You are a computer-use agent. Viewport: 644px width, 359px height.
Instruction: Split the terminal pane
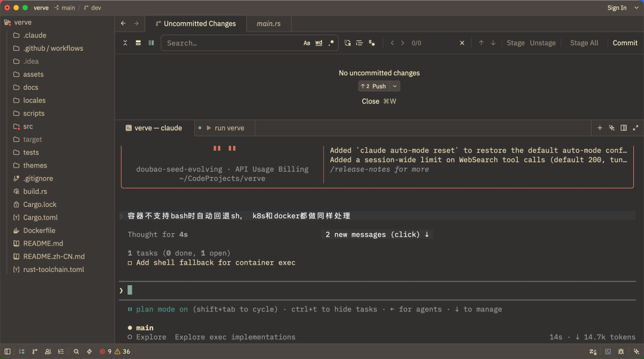click(624, 128)
